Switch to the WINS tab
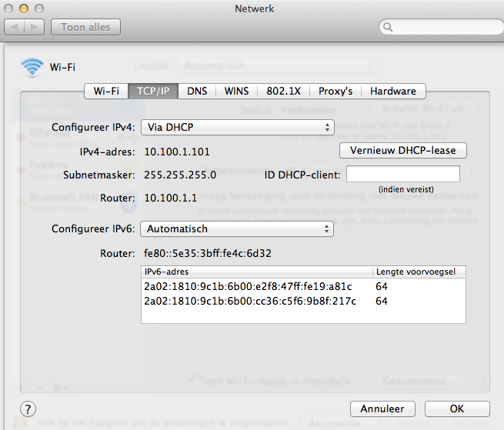Viewport: 504px width, 430px height. click(x=236, y=91)
